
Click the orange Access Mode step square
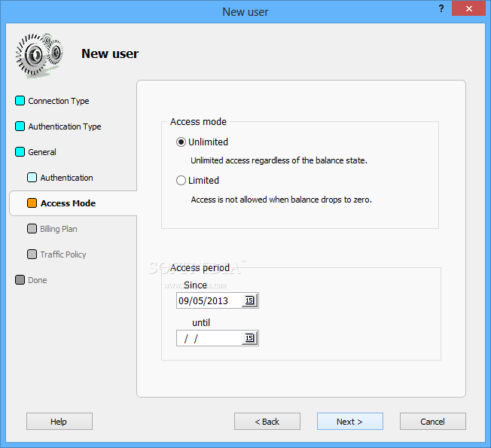point(32,203)
